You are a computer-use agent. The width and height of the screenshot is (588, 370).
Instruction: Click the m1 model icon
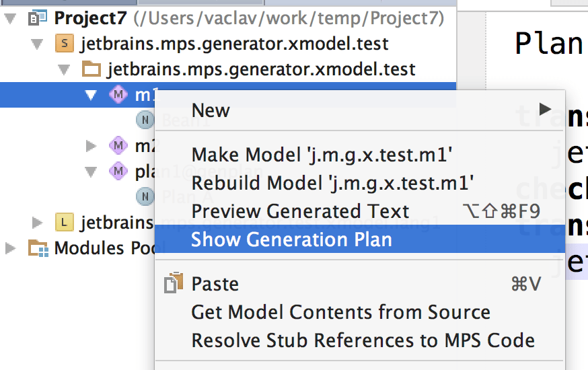[118, 95]
